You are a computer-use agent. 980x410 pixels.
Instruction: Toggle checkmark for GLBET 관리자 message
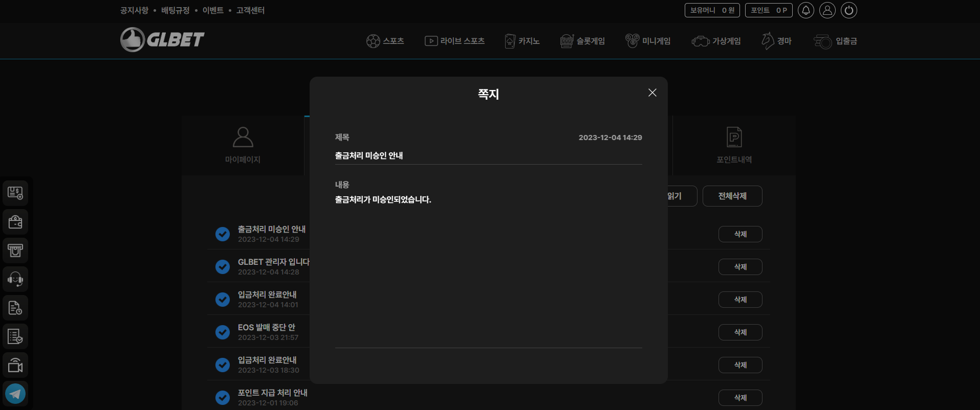click(x=223, y=267)
